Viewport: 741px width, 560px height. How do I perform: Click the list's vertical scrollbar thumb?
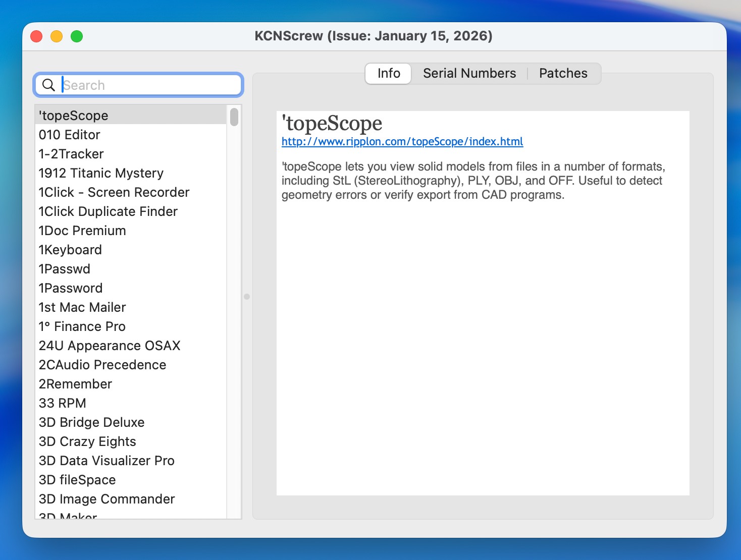[234, 117]
